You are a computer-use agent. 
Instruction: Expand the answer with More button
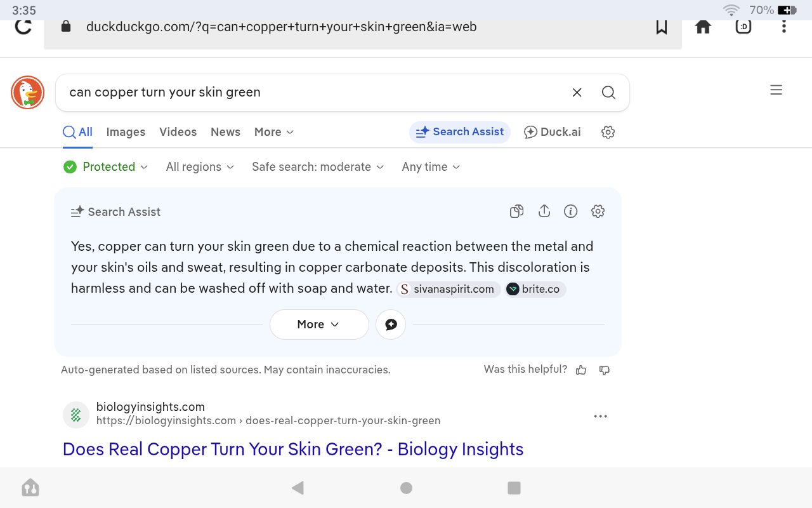pyautogui.click(x=318, y=324)
